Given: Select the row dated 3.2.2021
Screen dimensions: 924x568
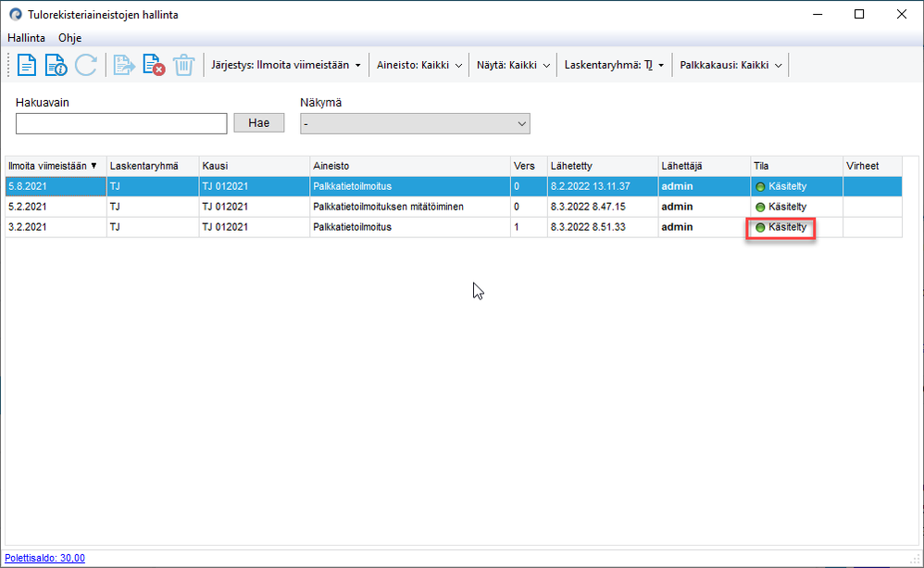Looking at the screenshot, I should 454,227.
